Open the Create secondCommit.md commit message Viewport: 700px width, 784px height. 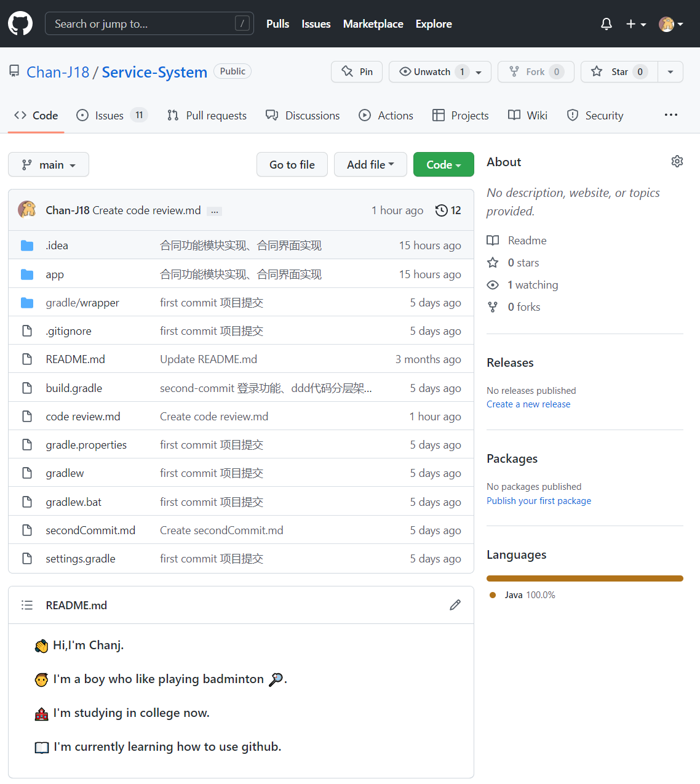click(221, 530)
